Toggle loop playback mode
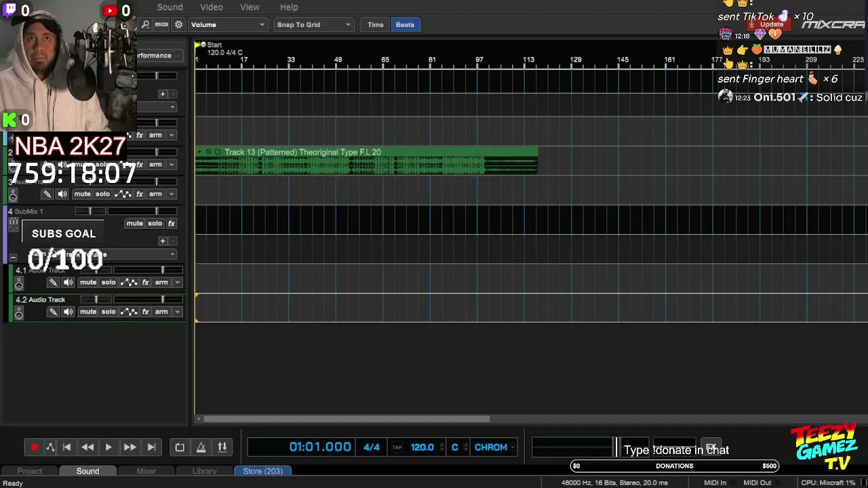Viewport: 868px width, 488px height. (180, 447)
